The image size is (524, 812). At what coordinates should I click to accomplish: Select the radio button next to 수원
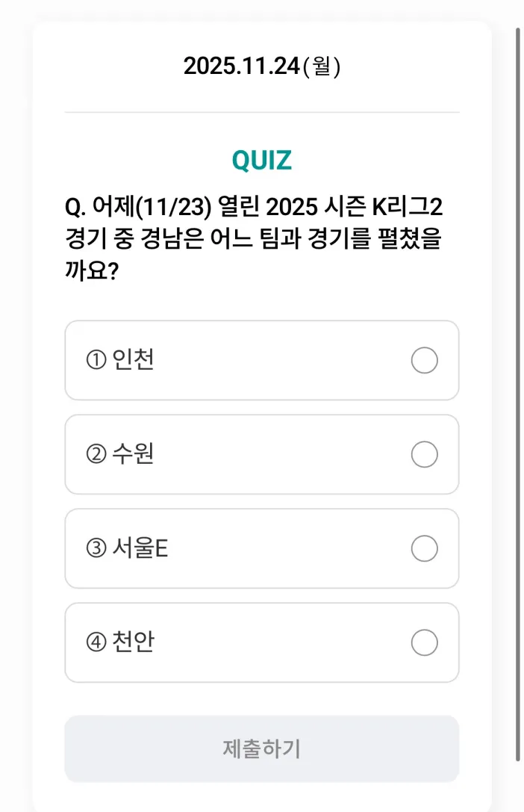coord(424,455)
